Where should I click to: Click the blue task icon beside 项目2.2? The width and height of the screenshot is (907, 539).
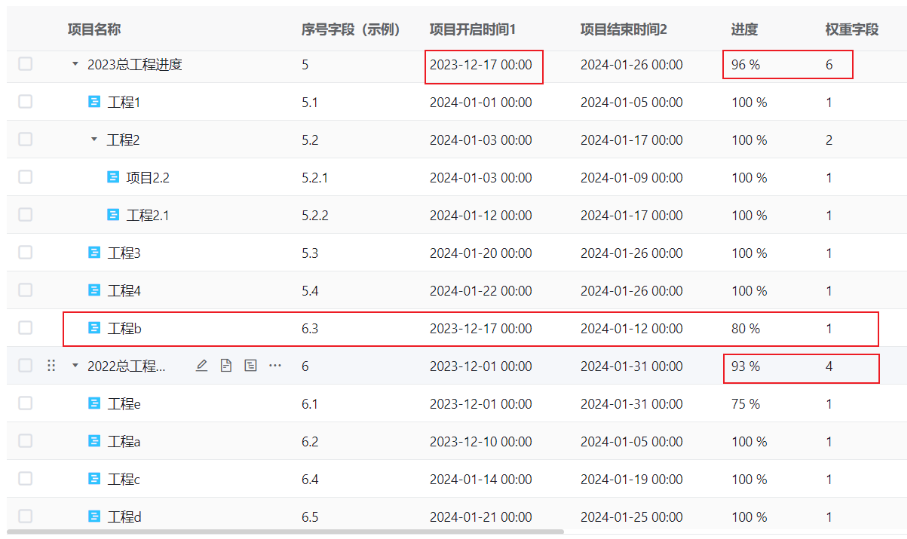[113, 177]
